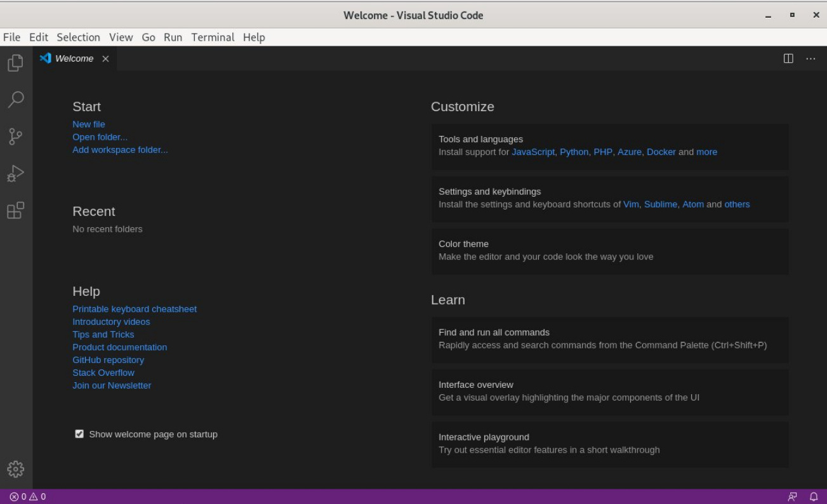
Task: Install Sublime keybindings link
Action: click(x=661, y=204)
